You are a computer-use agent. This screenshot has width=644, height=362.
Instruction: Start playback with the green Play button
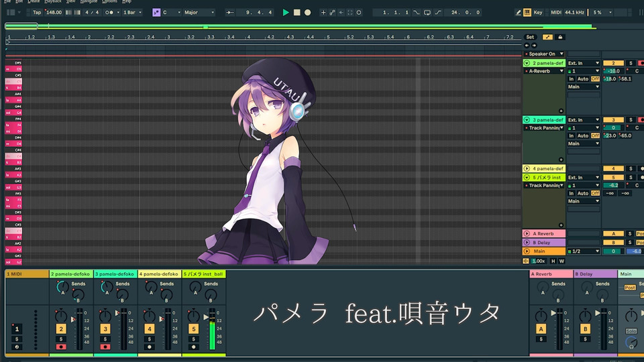tap(286, 12)
